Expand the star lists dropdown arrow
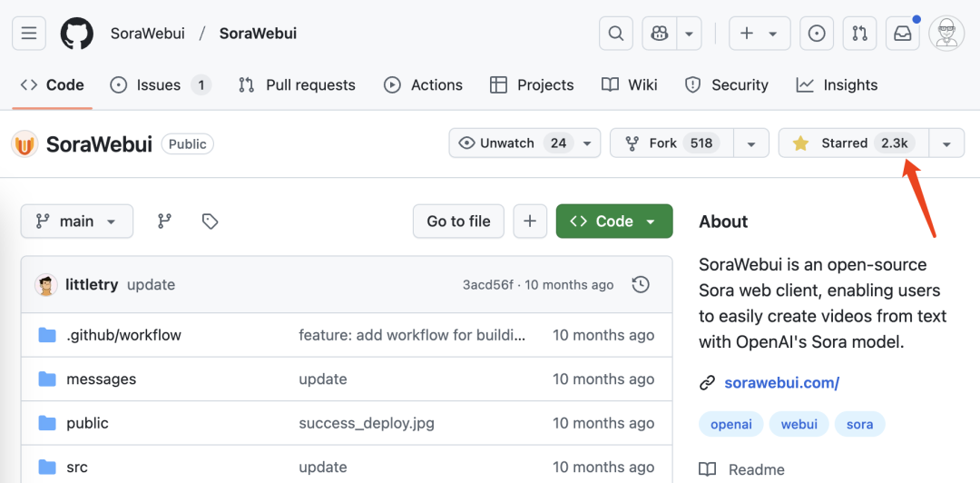The width and height of the screenshot is (980, 483). tap(946, 143)
